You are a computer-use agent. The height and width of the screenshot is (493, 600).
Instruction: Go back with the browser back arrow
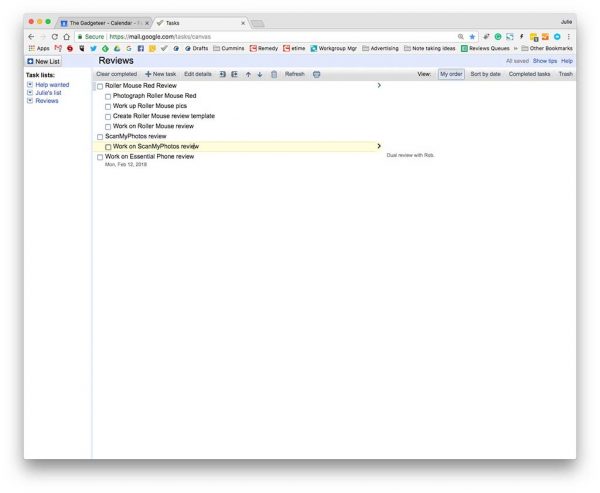[31, 37]
